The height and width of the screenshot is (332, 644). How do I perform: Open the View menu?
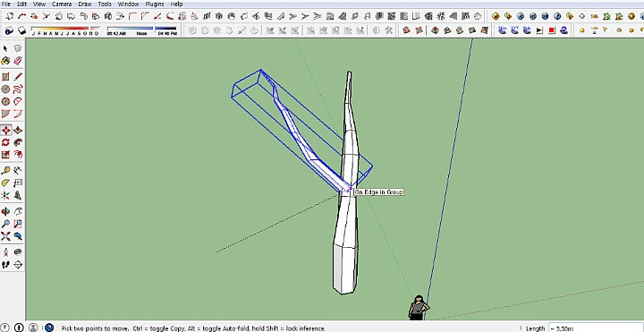pos(39,4)
